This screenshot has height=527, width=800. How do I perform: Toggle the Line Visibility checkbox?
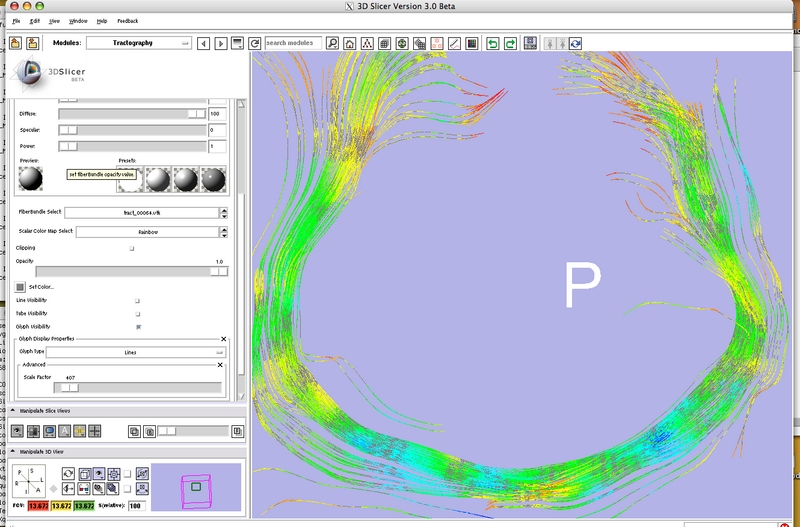coord(137,300)
